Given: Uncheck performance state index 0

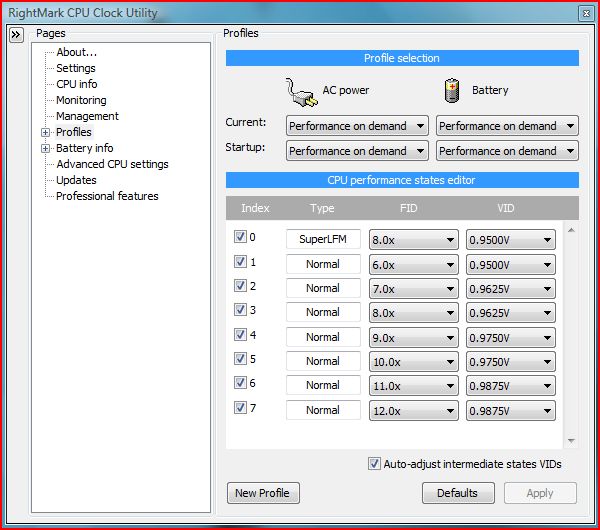Looking at the screenshot, I should (240, 236).
